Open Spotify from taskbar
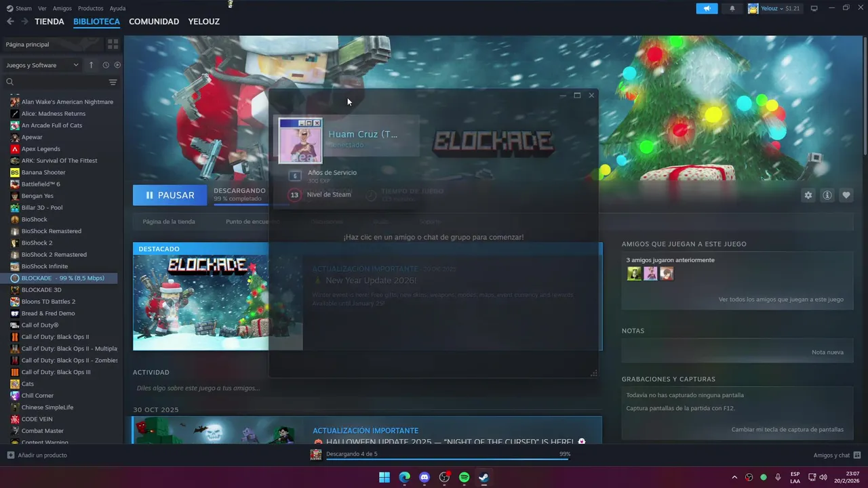 click(464, 477)
